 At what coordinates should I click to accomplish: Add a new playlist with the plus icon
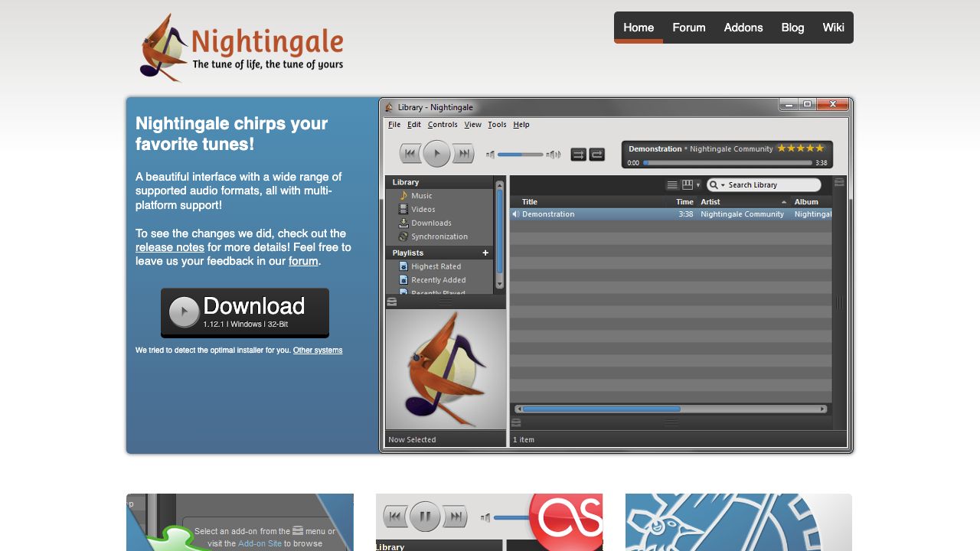coord(485,253)
